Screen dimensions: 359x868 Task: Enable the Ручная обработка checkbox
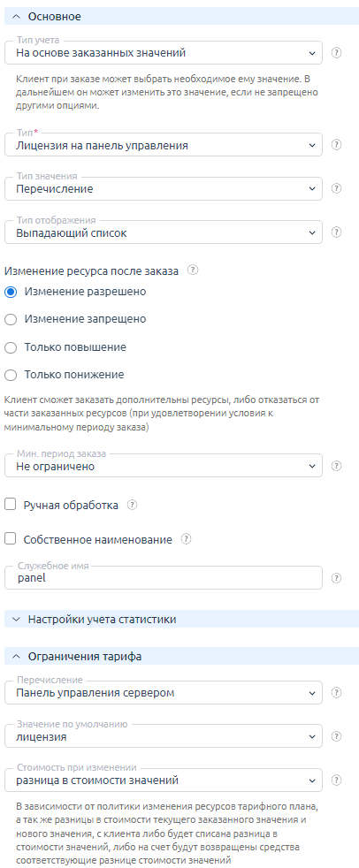pos(10,505)
